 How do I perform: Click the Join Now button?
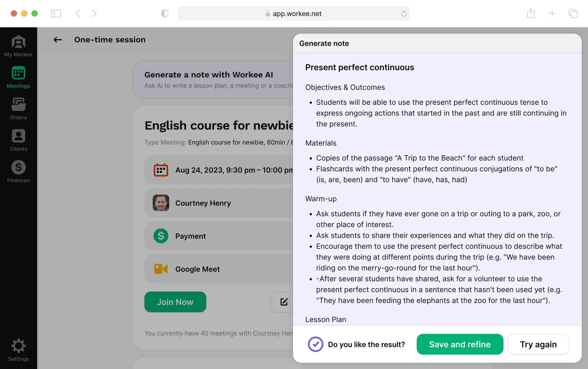point(175,302)
